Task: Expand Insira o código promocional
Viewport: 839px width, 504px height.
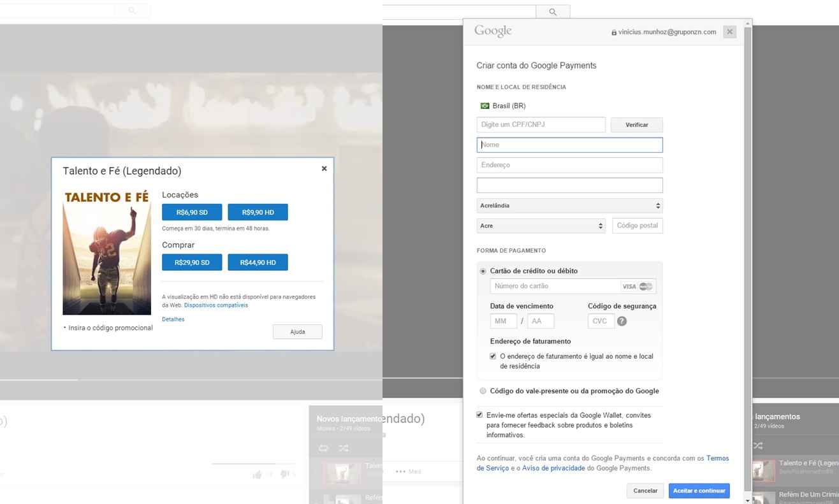Action: click(108, 328)
